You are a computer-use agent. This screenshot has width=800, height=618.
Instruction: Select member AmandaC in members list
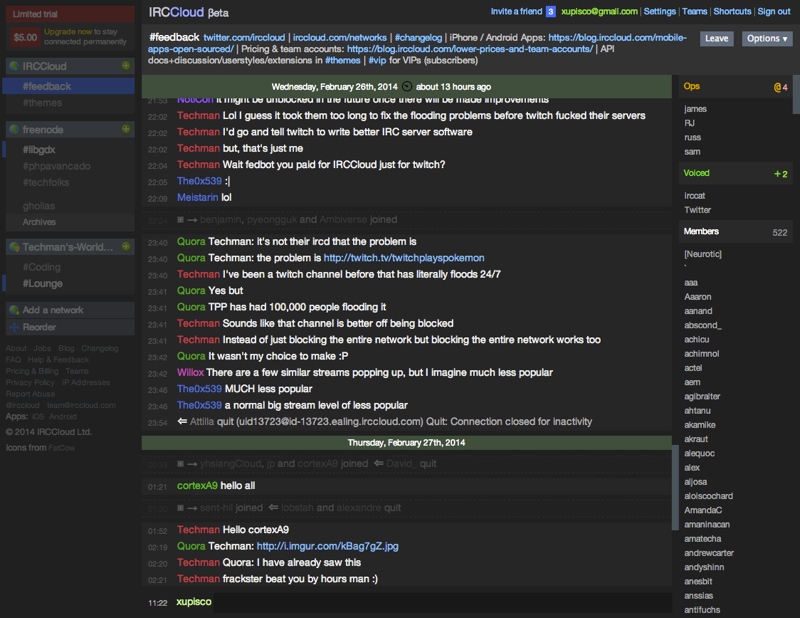pyautogui.click(x=703, y=510)
